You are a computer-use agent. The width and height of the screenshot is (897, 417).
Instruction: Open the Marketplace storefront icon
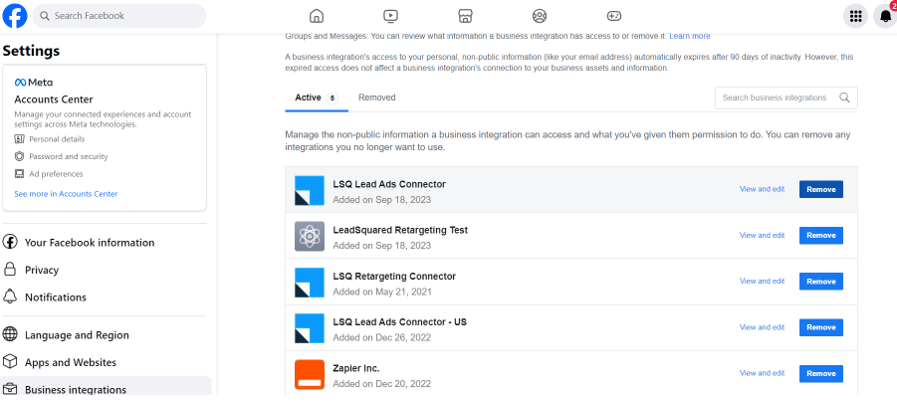coord(465,16)
